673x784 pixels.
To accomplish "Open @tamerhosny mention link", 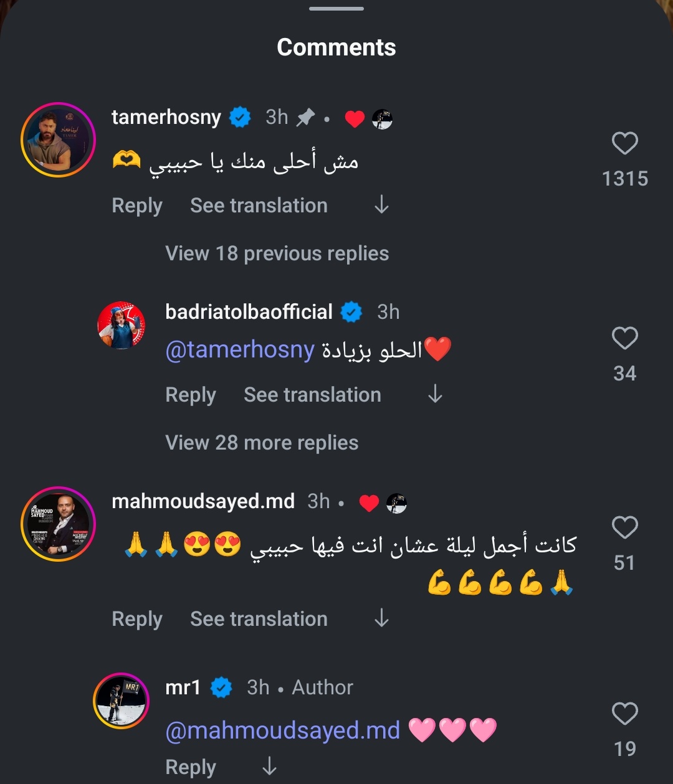I will pos(240,350).
